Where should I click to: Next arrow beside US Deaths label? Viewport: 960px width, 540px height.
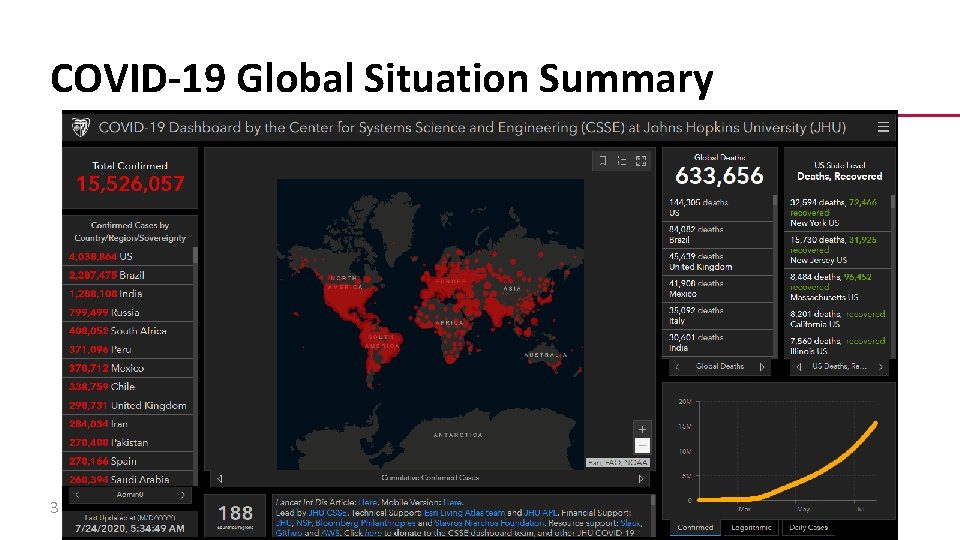coord(880,367)
